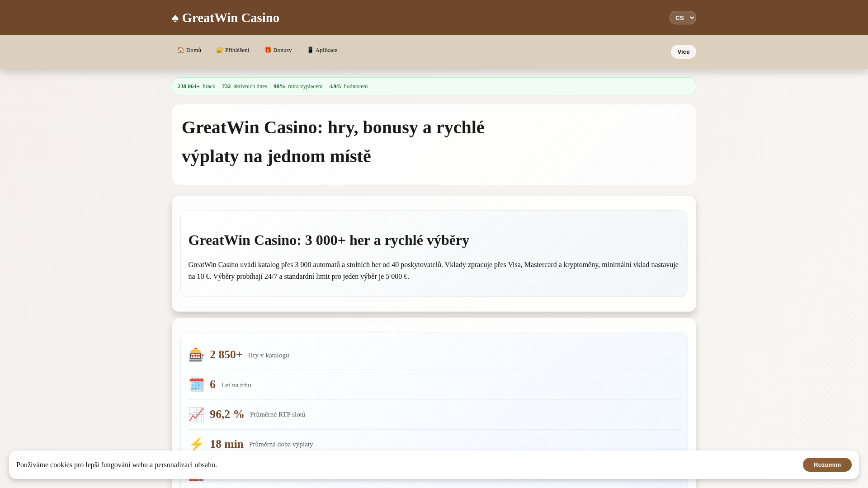Click the paragraph about the 3 000 automatů catalog
The height and width of the screenshot is (488, 868).
tap(434, 270)
